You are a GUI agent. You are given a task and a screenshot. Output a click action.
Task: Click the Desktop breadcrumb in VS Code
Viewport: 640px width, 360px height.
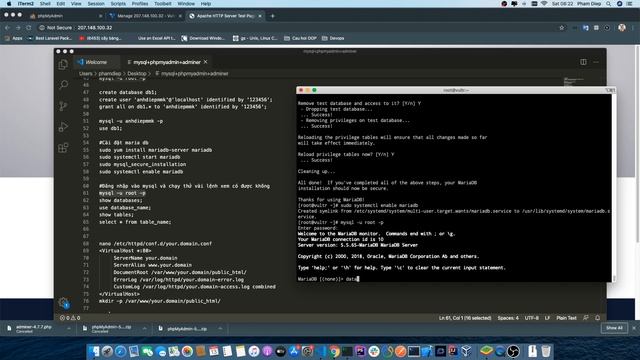coord(136,73)
